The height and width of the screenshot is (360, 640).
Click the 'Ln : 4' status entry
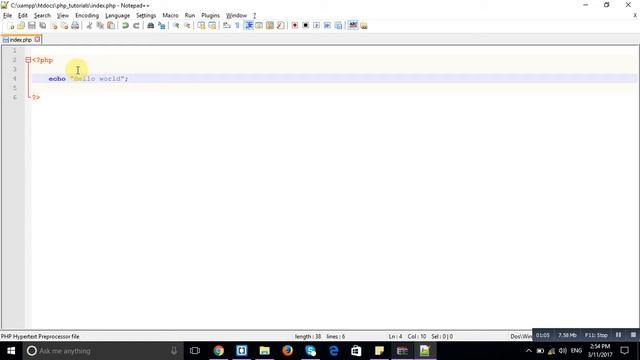point(395,337)
